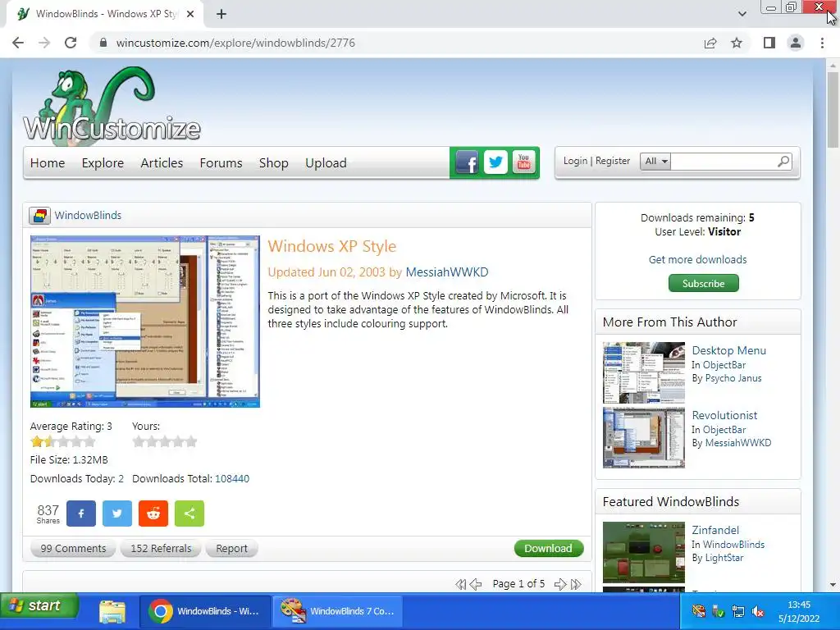
Task: Open the Desktop Menu skin link
Action: (728, 350)
